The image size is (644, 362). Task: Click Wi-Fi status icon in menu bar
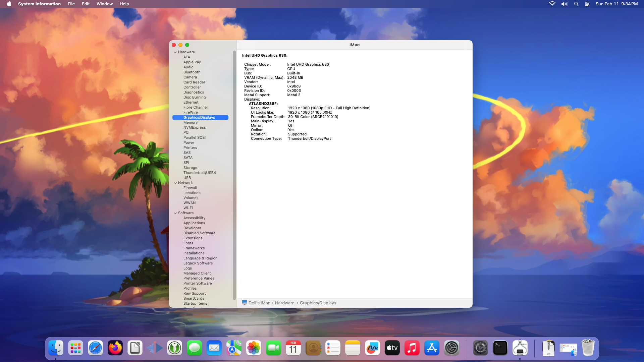pos(552,4)
